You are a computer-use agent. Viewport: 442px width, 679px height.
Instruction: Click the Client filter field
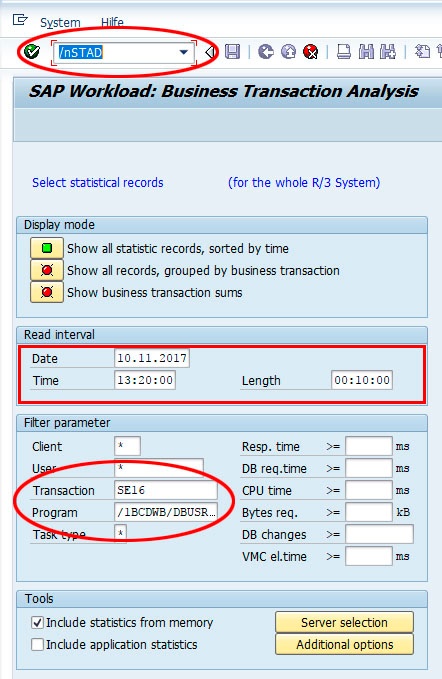point(127,446)
